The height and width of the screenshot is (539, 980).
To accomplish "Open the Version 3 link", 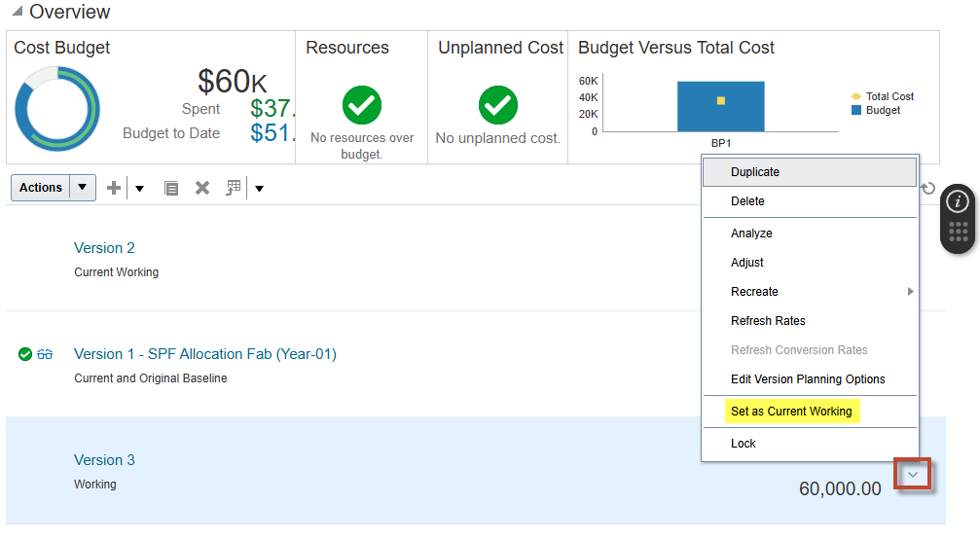I will pyautogui.click(x=104, y=460).
